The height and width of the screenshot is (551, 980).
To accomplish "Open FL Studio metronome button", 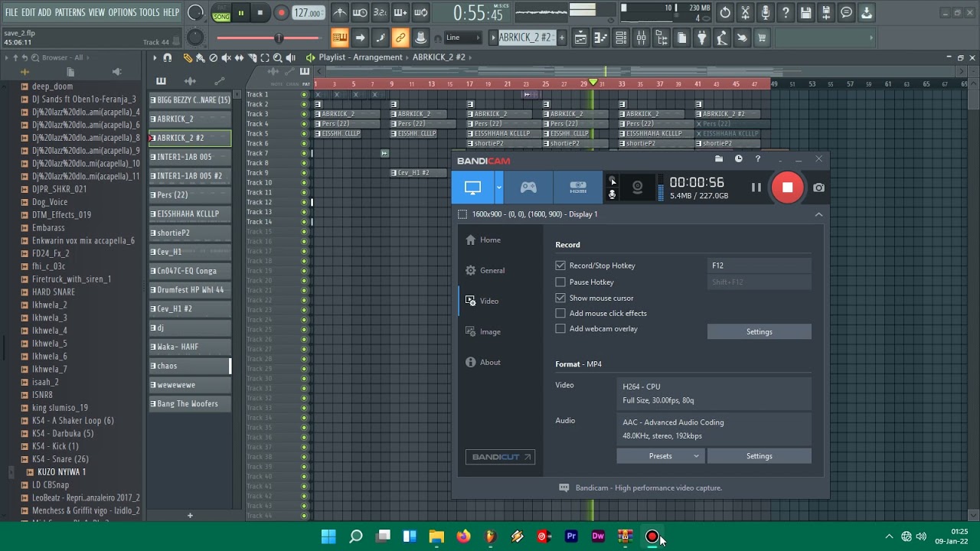I will (x=340, y=13).
